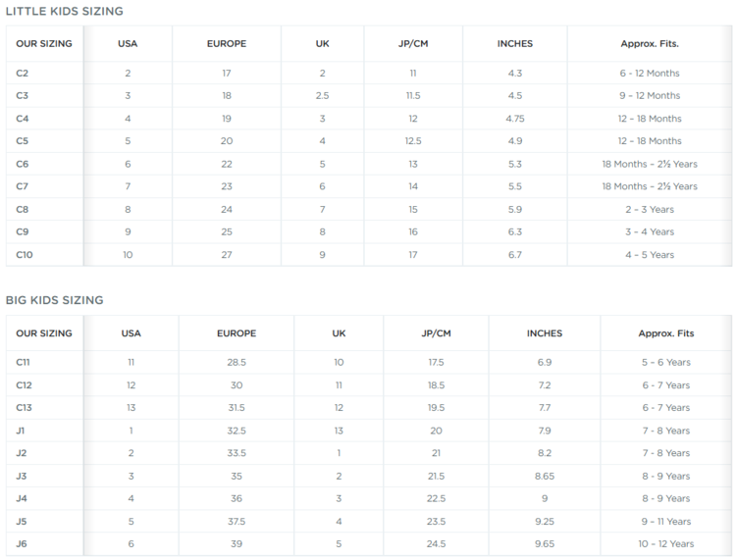The height and width of the screenshot is (560, 736).
Task: Select the C6 size row label
Action: click(23, 164)
